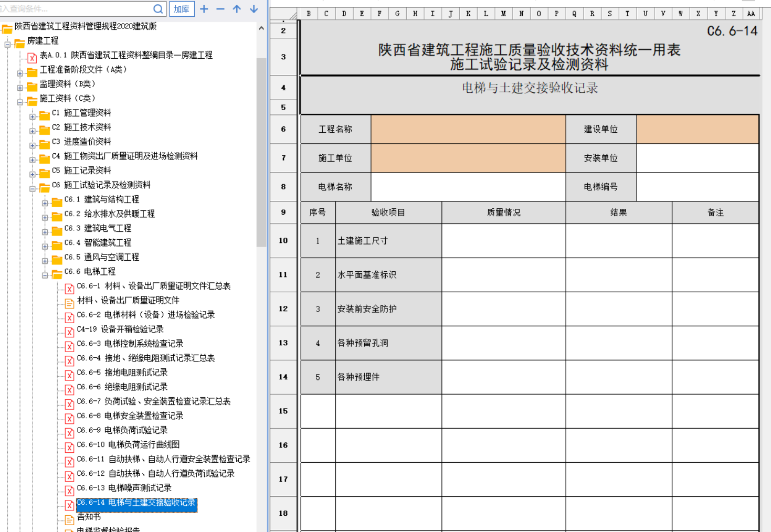Click the down arrow navigation icon

click(254, 9)
